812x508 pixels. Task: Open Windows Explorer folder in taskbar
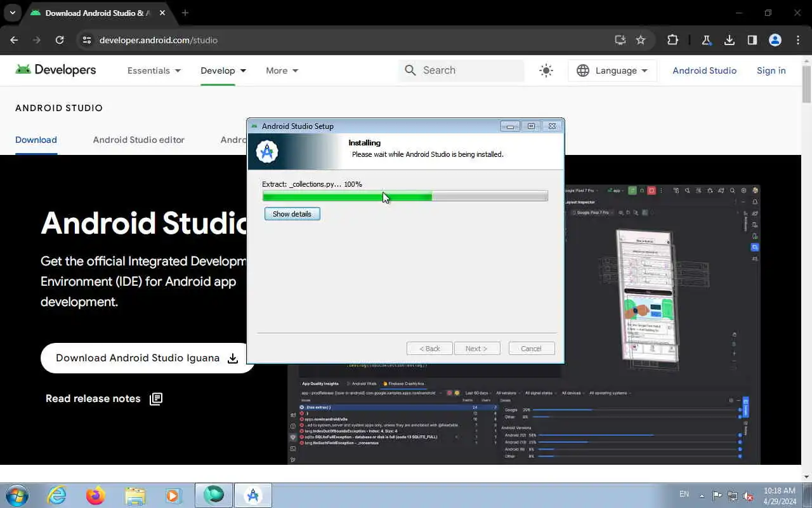(134, 495)
